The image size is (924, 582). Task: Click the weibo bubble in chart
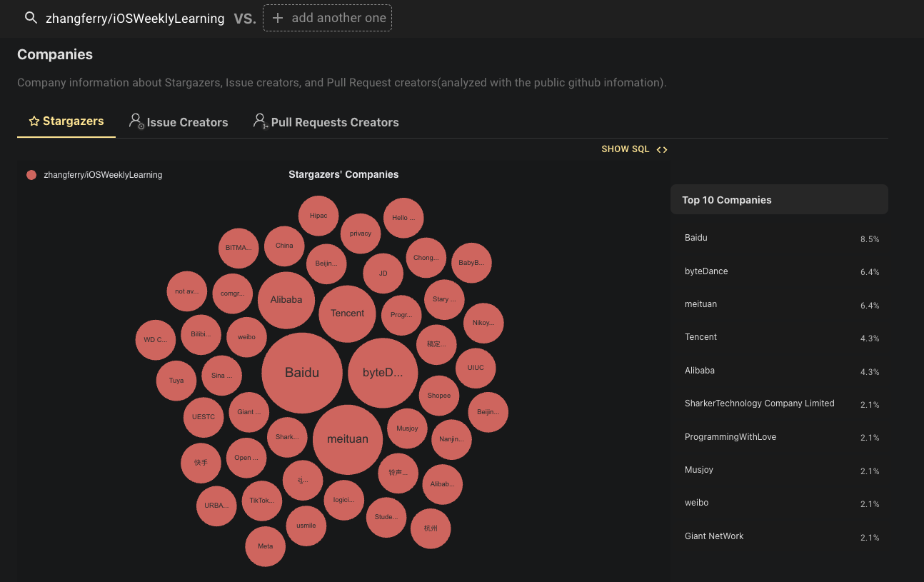click(x=246, y=337)
